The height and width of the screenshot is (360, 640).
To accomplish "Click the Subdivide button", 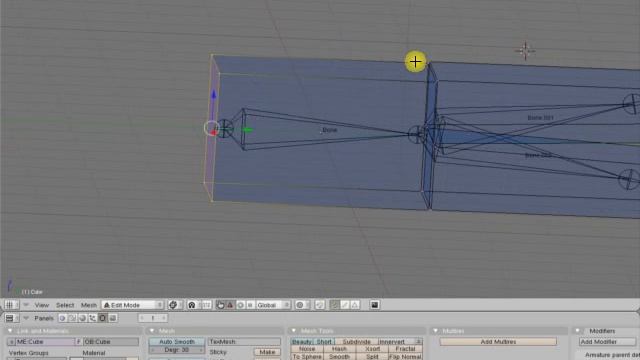I will (x=356, y=342).
